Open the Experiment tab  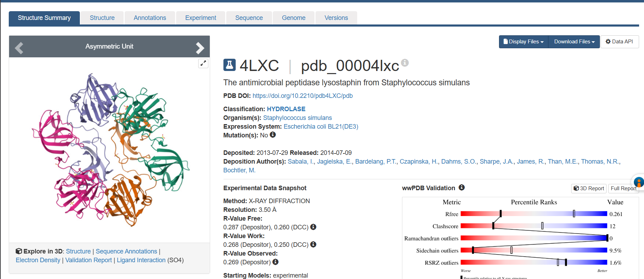[x=201, y=18]
